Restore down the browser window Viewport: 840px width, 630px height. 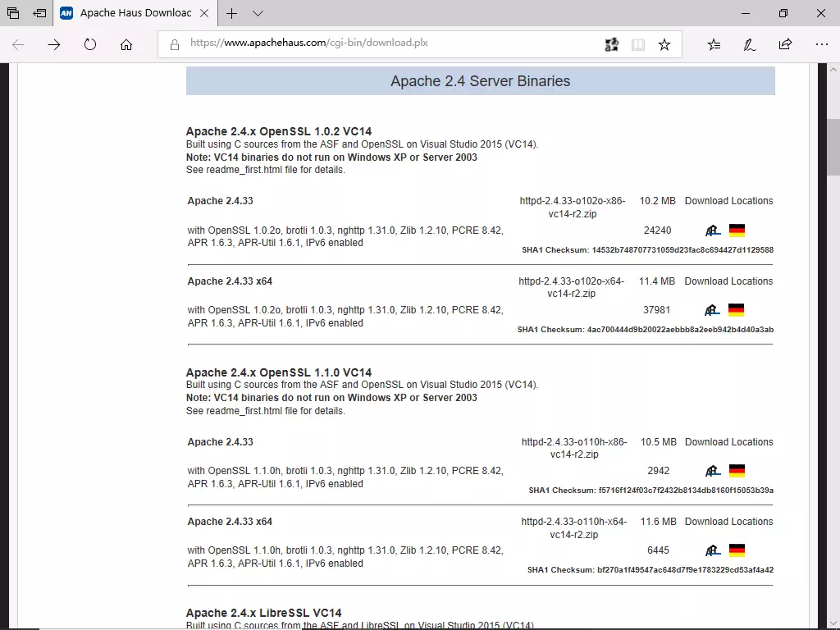click(783, 13)
